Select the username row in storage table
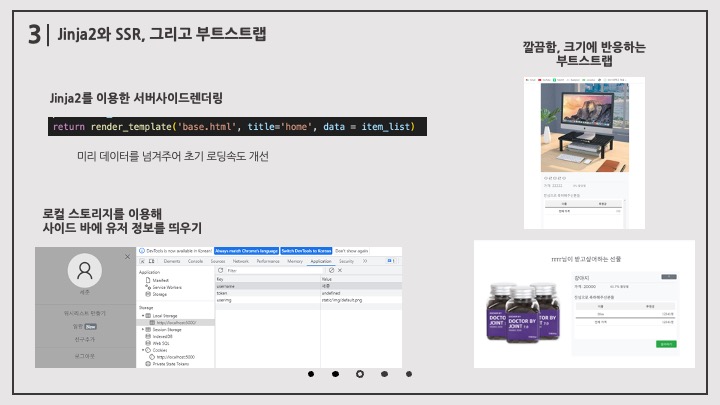The width and height of the screenshot is (720, 405). click(309, 286)
